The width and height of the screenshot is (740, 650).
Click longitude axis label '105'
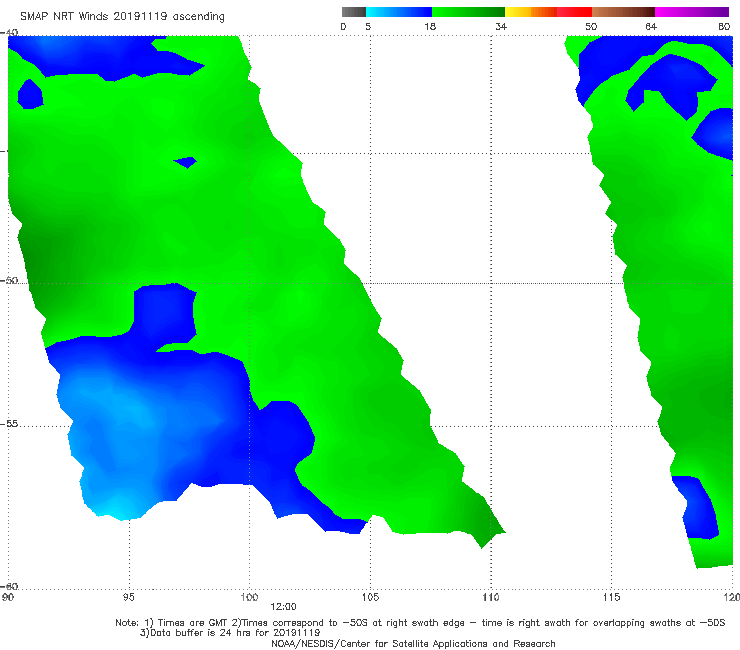370,598
